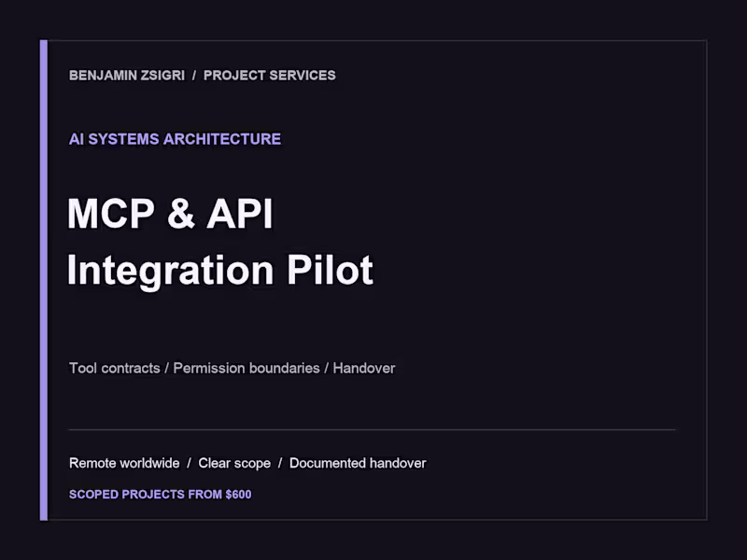The image size is (747, 560).
Task: Click the 'BENJAMIN ZSIGRI / PROJECT SERVICES' header text
Action: coord(202,76)
